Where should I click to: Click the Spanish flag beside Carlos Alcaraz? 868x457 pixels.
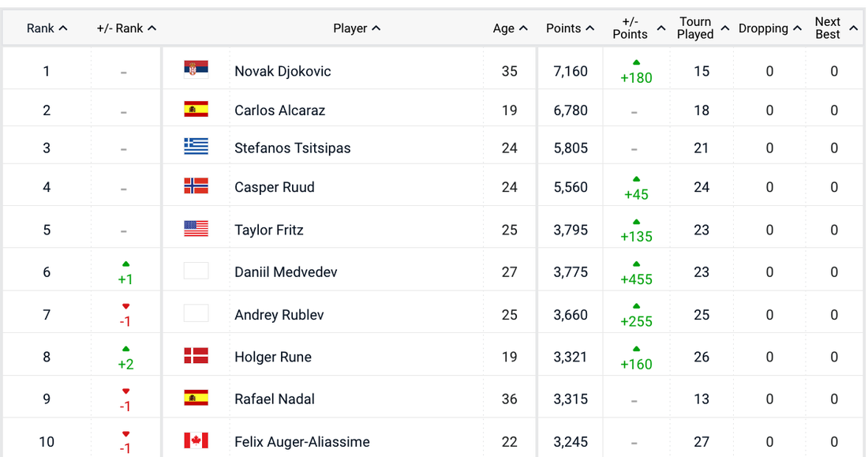pyautogui.click(x=196, y=109)
